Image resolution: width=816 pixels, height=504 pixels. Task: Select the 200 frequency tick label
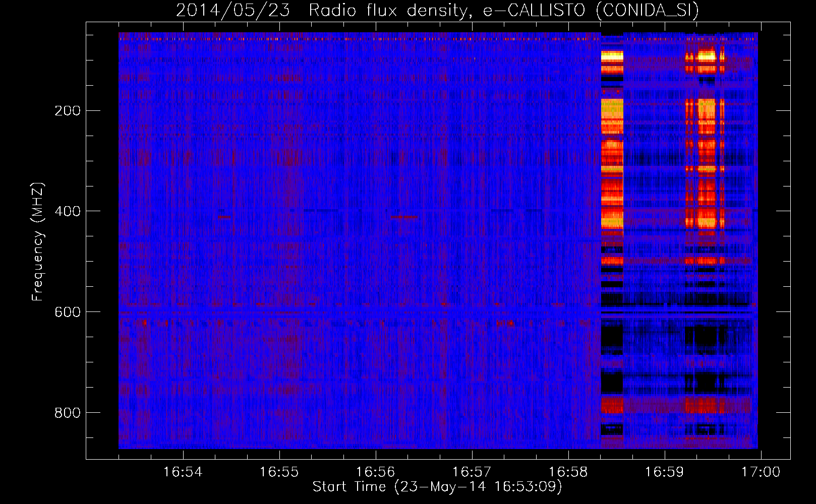point(67,111)
